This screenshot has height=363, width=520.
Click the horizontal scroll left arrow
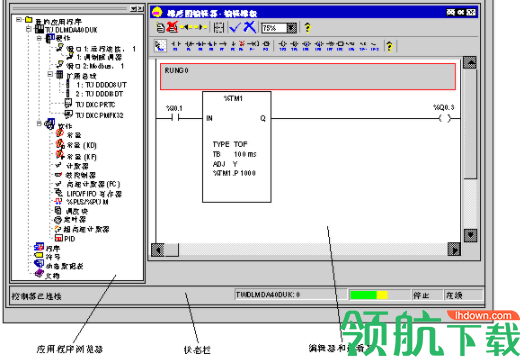(158, 250)
